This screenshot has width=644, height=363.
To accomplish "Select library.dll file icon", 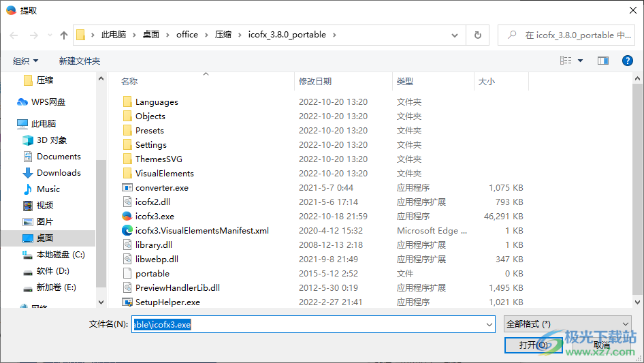I will 127,244.
